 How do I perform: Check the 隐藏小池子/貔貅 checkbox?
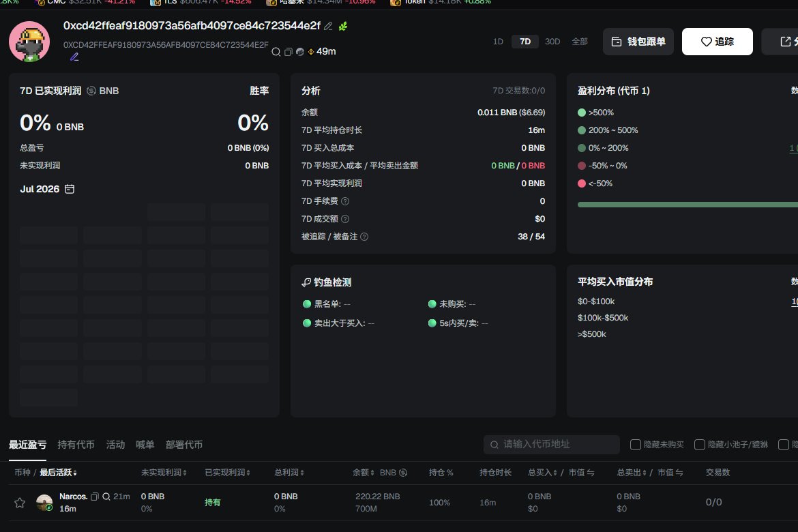[700, 445]
